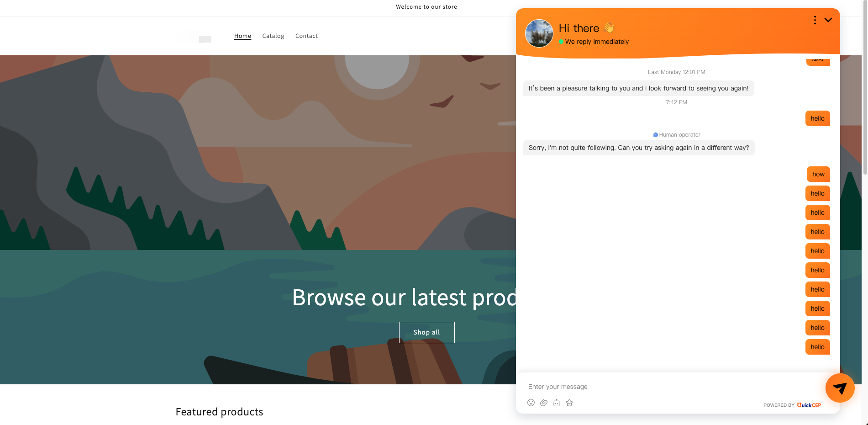Click the Shop all button
The width and height of the screenshot is (868, 425).
(427, 332)
